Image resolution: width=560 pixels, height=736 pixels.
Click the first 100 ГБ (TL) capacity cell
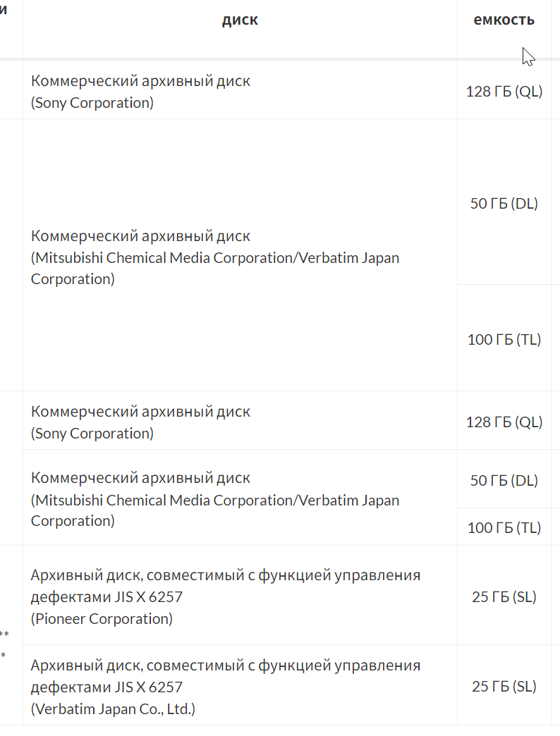click(504, 340)
